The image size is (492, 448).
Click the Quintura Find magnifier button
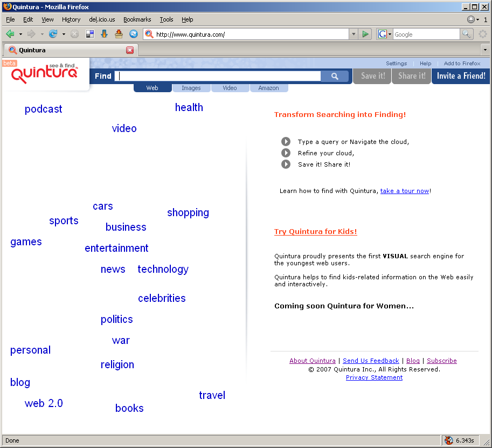335,76
